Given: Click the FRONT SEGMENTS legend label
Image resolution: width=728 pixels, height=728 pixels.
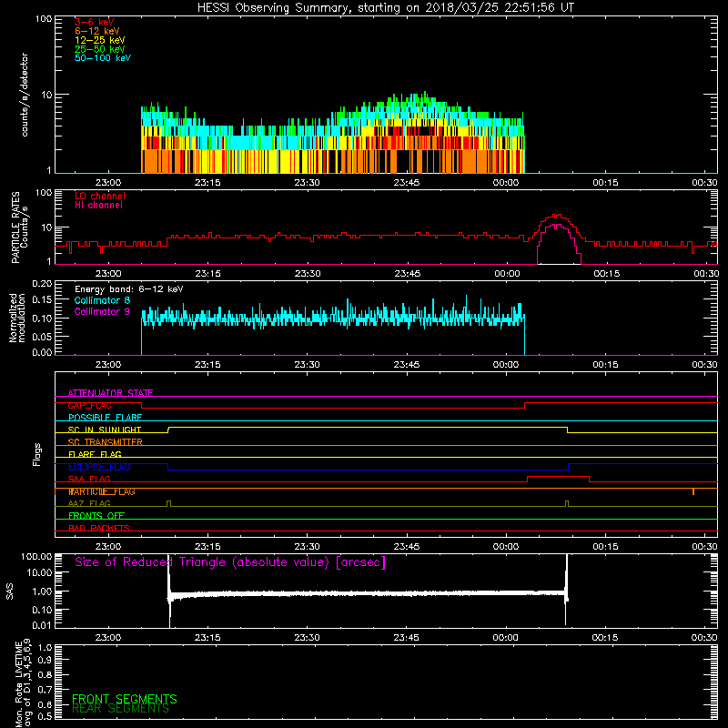Looking at the screenshot, I should point(125,699).
